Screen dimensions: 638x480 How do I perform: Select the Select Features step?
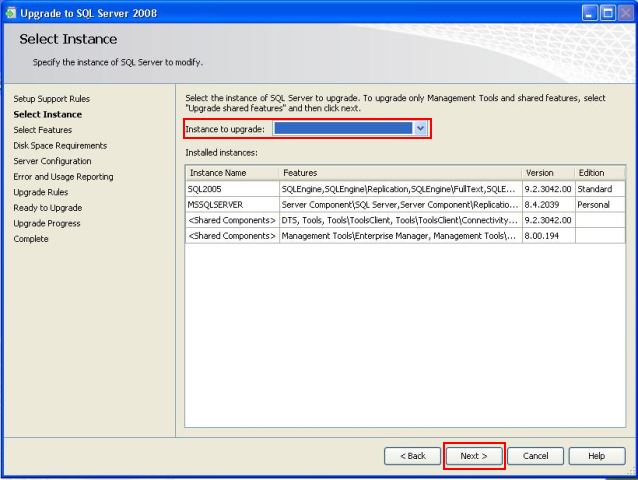tap(42, 130)
